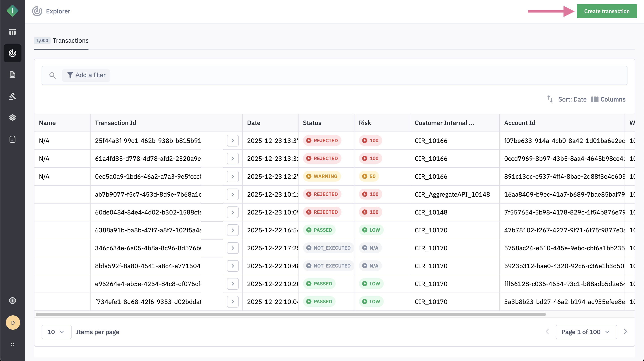Click the gavel rules icon in sidebar
644x361 pixels.
[x=12, y=96]
